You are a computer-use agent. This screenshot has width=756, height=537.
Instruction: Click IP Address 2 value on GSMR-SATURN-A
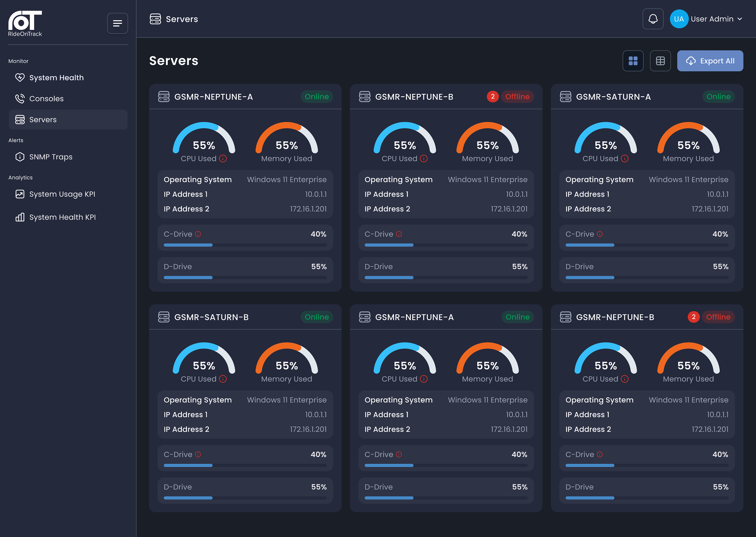pos(710,209)
